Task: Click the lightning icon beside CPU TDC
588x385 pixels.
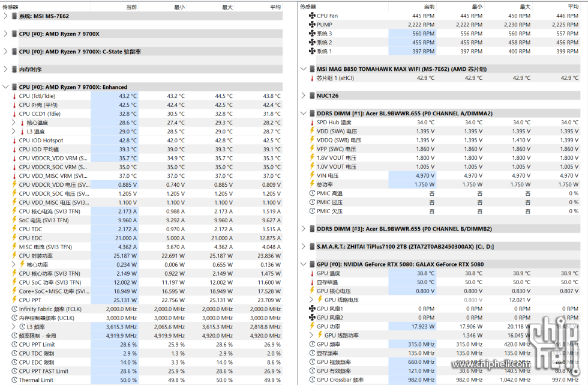Action: [x=14, y=229]
